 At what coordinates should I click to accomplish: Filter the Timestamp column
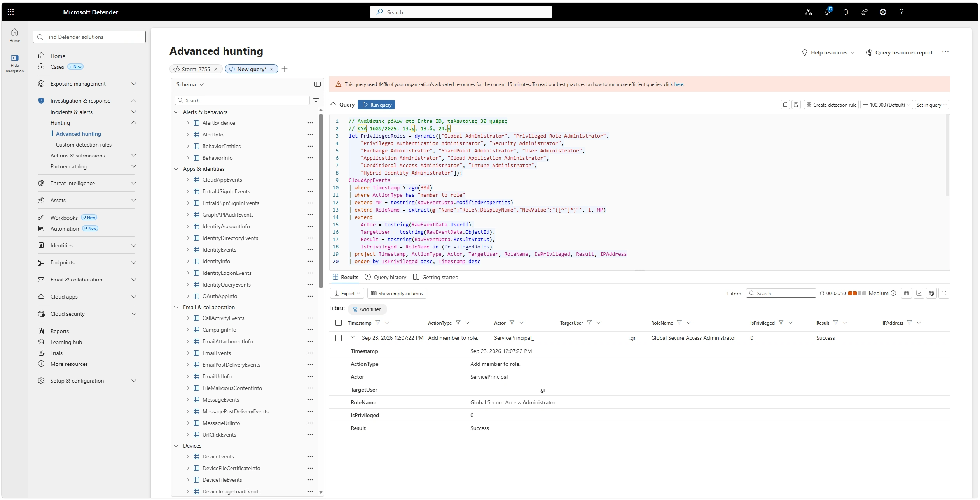click(377, 323)
